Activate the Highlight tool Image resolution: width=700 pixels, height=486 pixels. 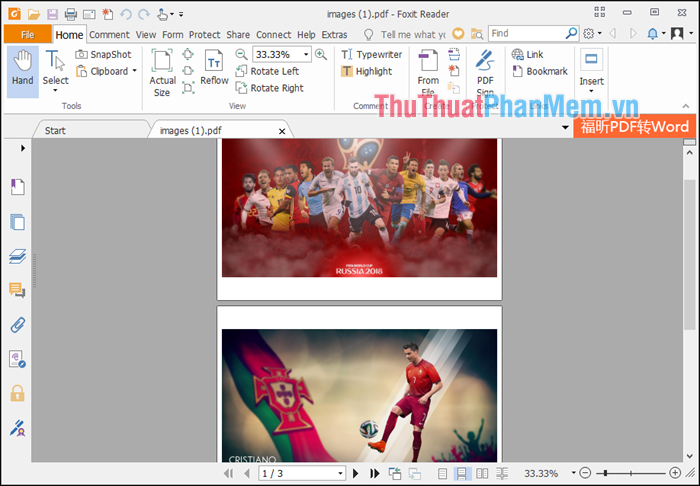coord(367,71)
